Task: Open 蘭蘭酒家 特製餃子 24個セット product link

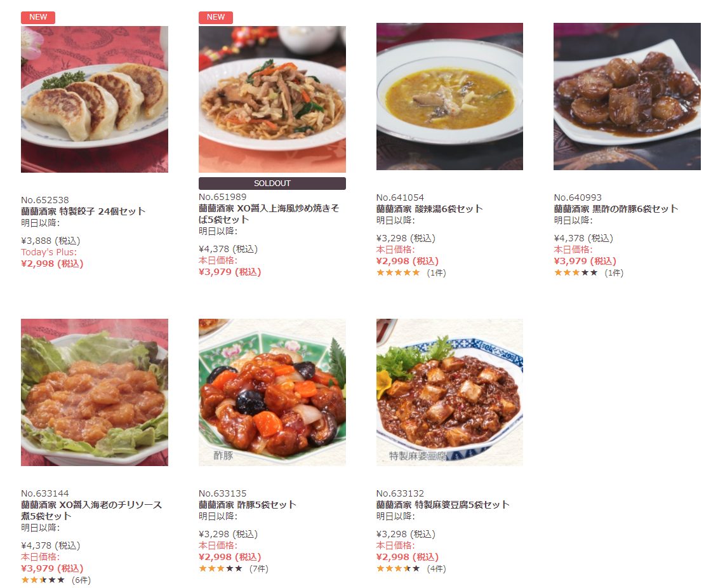Action: tap(83, 211)
